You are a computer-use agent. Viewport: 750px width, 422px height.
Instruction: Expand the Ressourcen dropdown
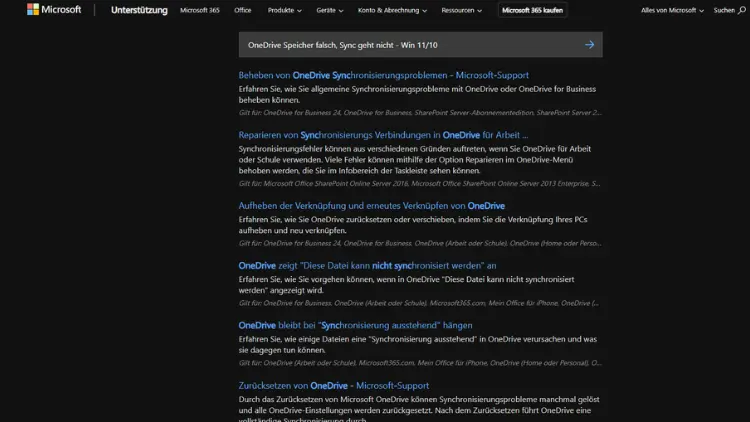[462, 10]
